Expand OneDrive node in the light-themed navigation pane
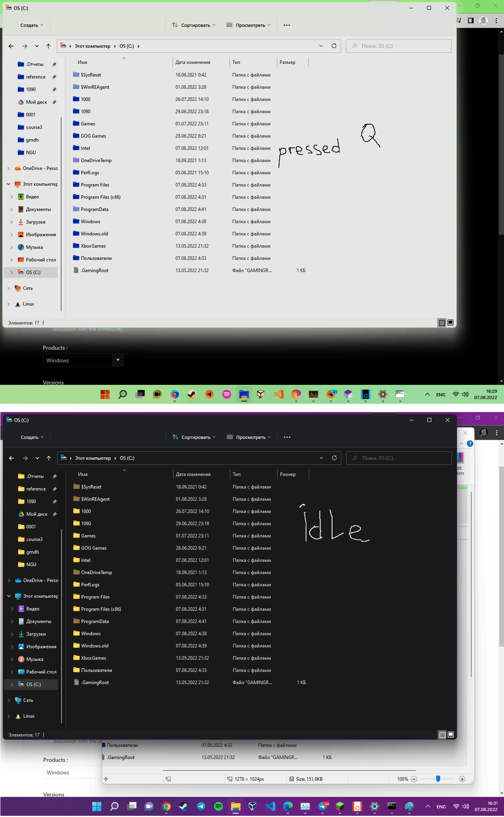 pos(9,168)
